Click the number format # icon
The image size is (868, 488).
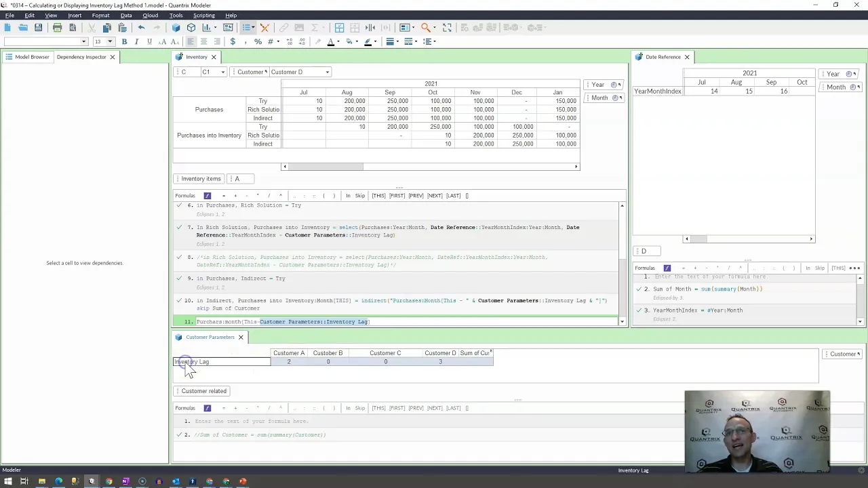pyautogui.click(x=270, y=42)
